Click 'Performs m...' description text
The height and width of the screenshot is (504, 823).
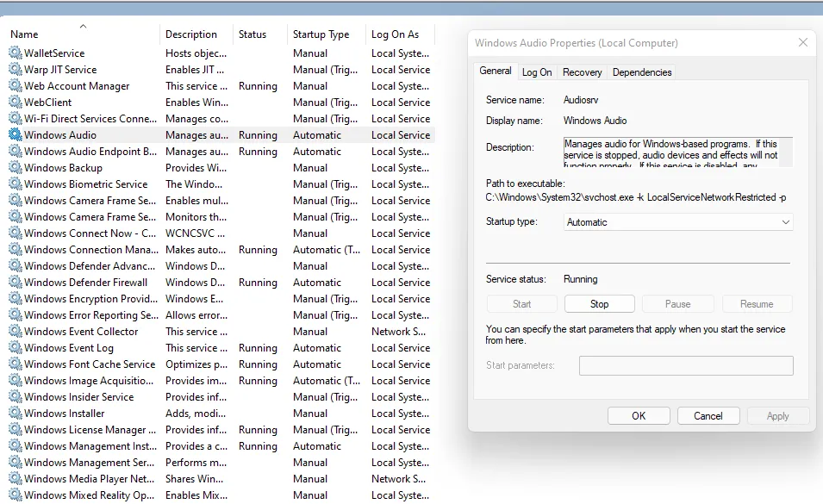tap(196, 463)
